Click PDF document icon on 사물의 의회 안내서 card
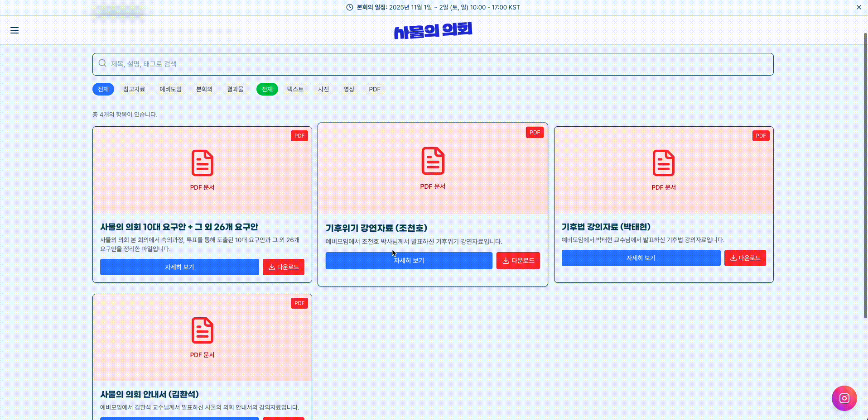Viewport: 868px width, 420px height. [x=202, y=330]
